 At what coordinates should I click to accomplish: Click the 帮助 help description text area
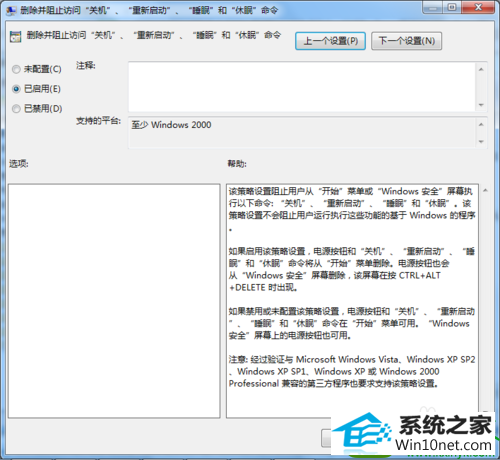(x=352, y=301)
